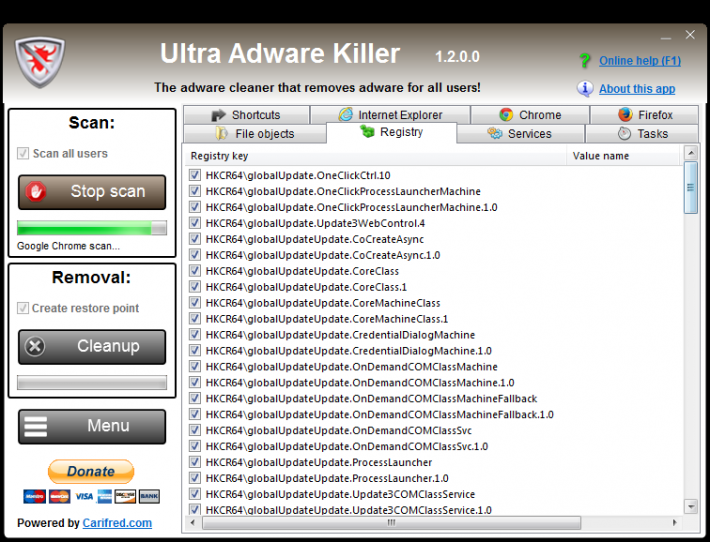Click the empty cleanup progress bar
710x542 pixels.
click(x=92, y=383)
